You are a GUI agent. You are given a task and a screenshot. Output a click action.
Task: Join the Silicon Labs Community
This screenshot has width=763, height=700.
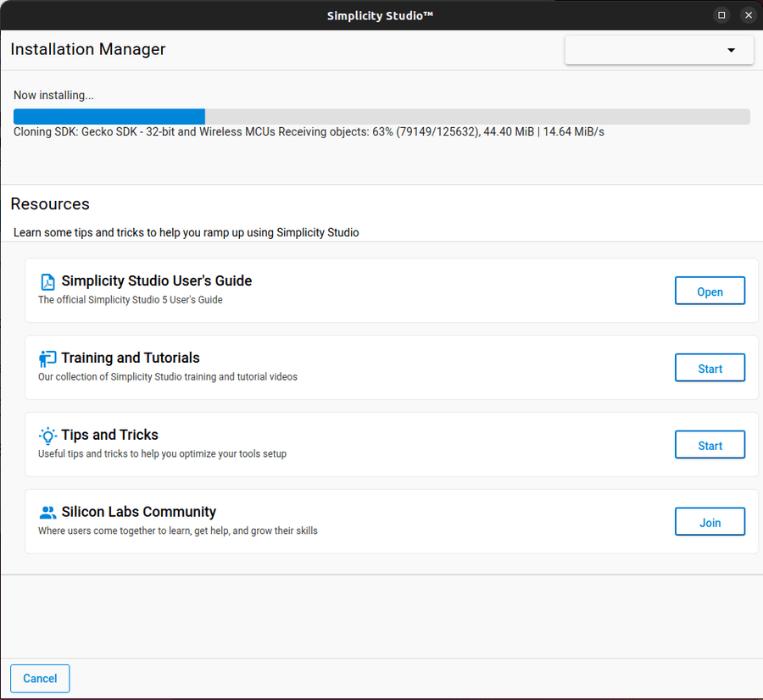[710, 521]
